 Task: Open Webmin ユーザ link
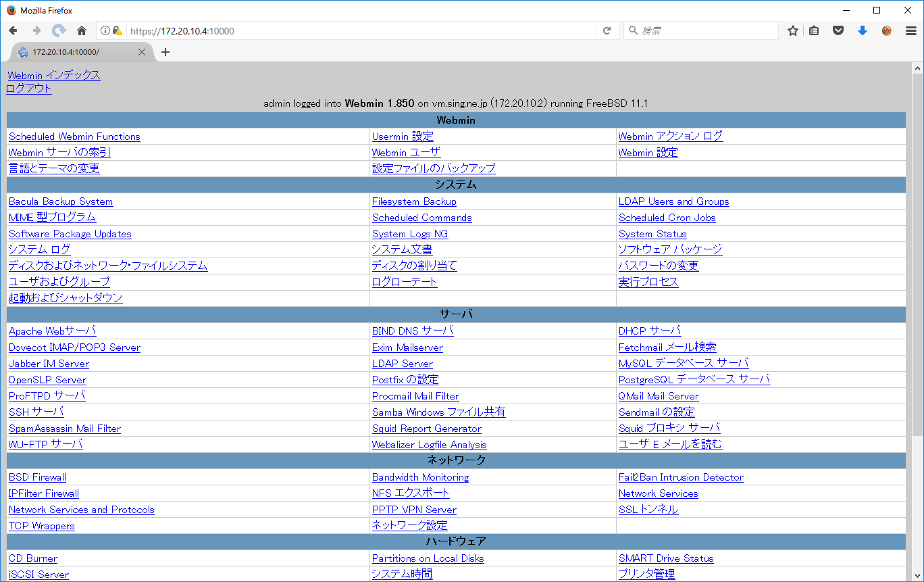pyautogui.click(x=406, y=153)
